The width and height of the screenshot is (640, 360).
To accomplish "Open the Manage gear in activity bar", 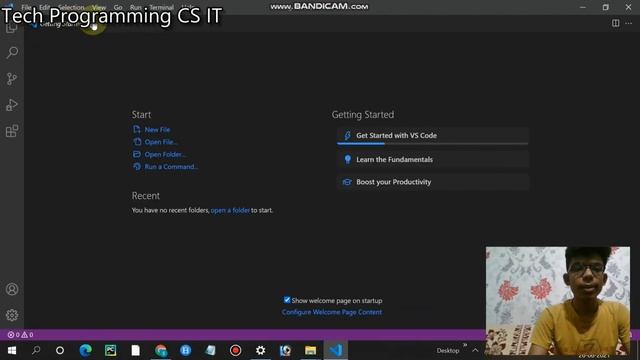I will [x=12, y=315].
